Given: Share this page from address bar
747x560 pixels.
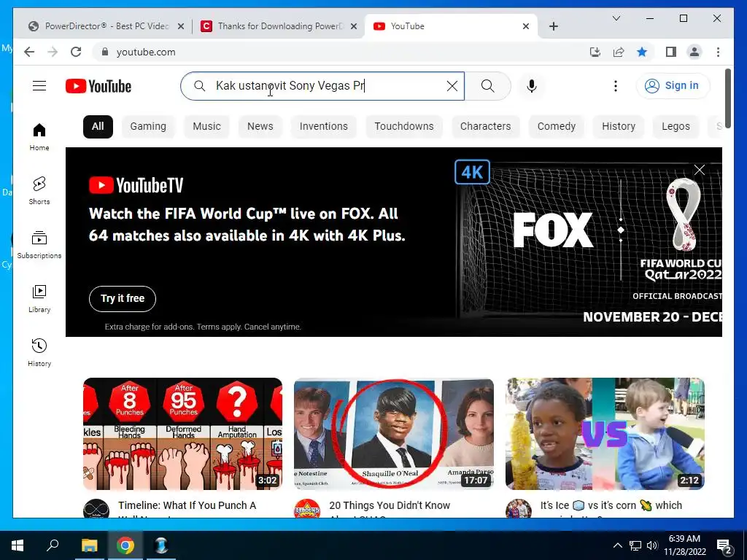Looking at the screenshot, I should (x=619, y=52).
